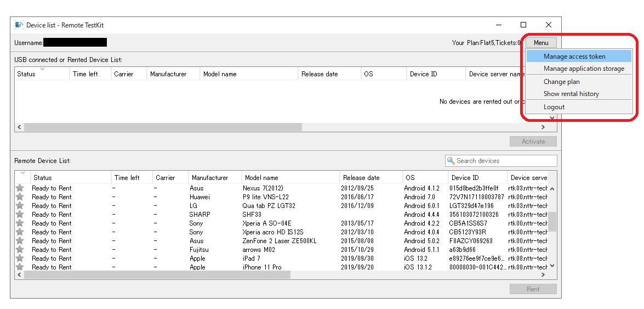
Task: Favorite the Nexus 7(2012) device star
Action: [20, 188]
